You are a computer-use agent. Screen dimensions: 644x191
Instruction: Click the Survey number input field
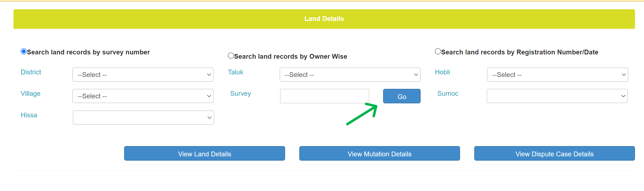(324, 96)
